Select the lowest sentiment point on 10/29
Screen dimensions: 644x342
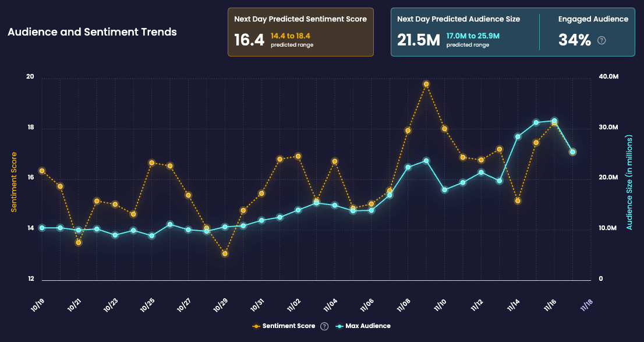point(224,253)
